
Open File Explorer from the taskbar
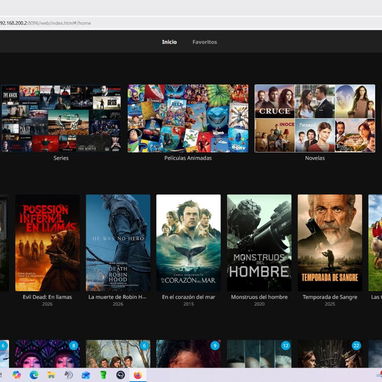click(x=51, y=375)
